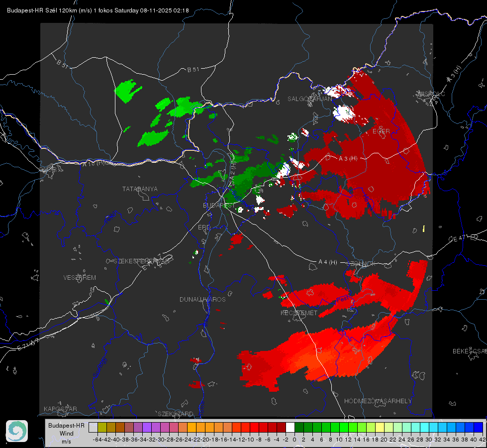
Task: Click the VESZPRÉM city label
Action: (80, 278)
